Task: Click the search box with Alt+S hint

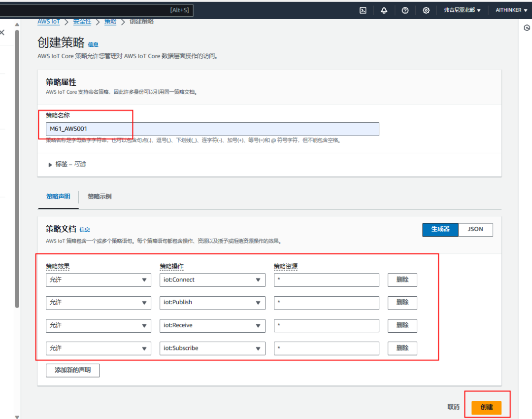Action: click(x=97, y=10)
